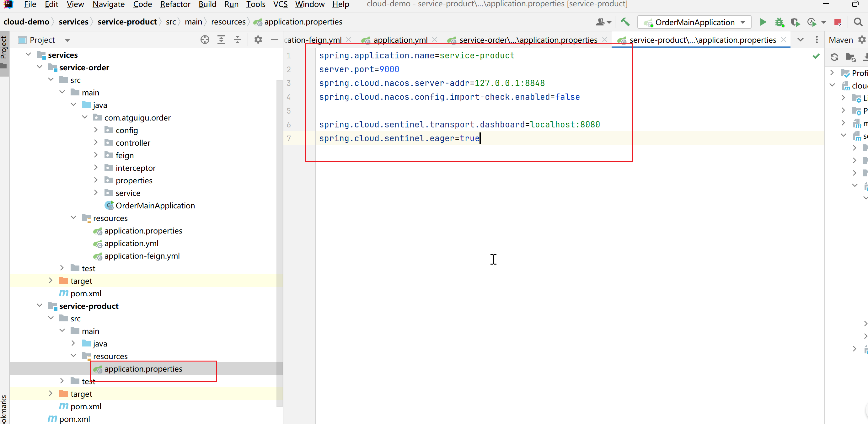Switch to the application.yml editor tab

pos(400,40)
